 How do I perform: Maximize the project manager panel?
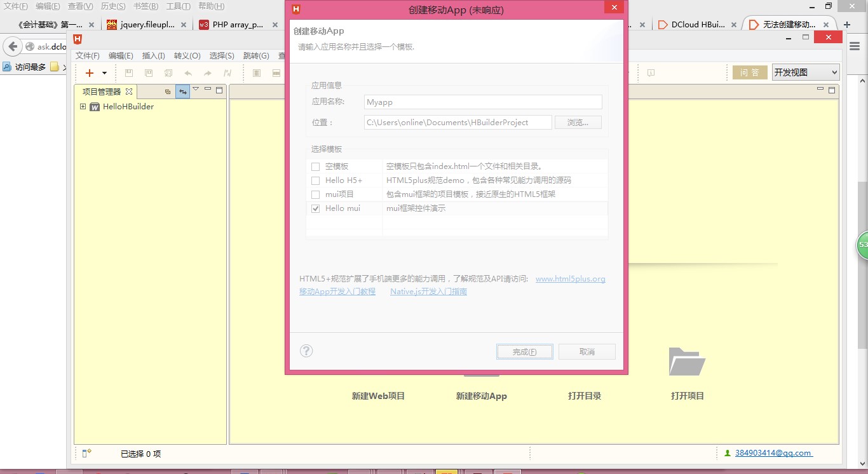click(x=219, y=90)
